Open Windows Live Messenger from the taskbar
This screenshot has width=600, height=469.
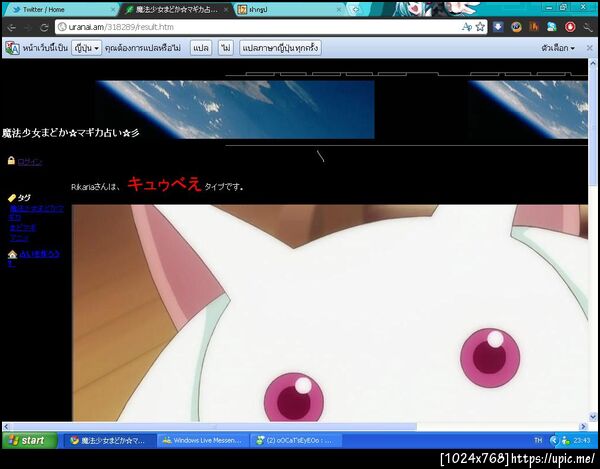[x=203, y=441]
